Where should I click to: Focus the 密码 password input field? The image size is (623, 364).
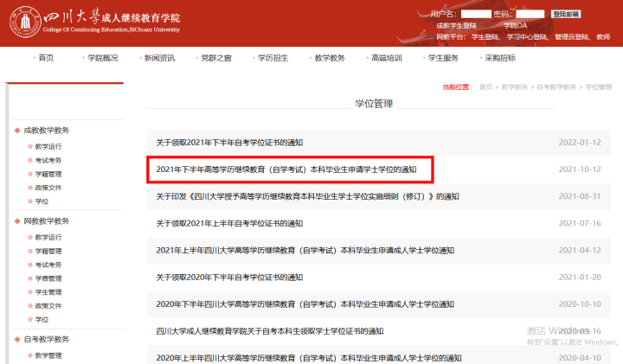click(x=530, y=14)
